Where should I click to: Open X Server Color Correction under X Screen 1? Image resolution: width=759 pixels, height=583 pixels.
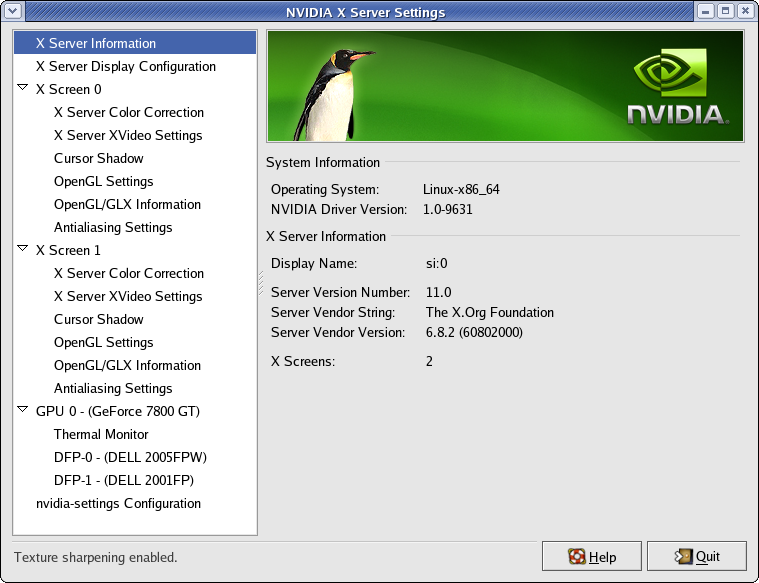[129, 274]
